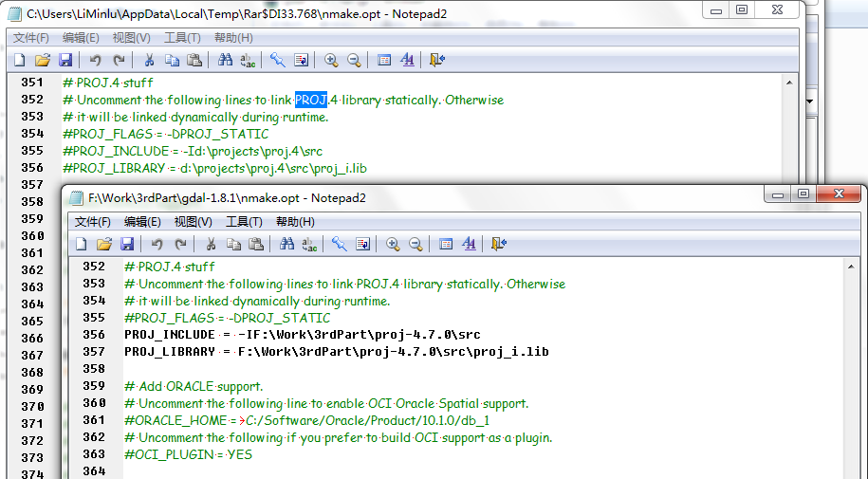Open syntax scheme selector in gdal-1.8.1 window
The width and height of the screenshot is (868, 479).
pos(446,244)
